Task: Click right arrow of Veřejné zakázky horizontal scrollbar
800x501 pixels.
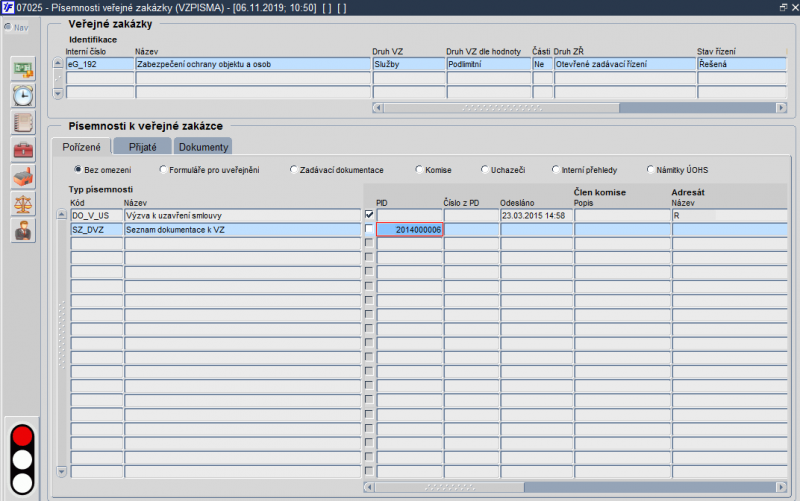Action: [781, 108]
